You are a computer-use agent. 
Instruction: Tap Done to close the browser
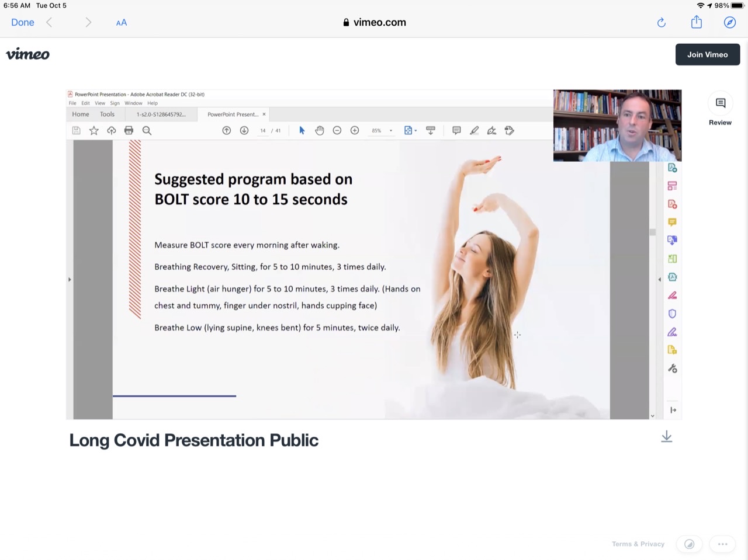pos(23,22)
